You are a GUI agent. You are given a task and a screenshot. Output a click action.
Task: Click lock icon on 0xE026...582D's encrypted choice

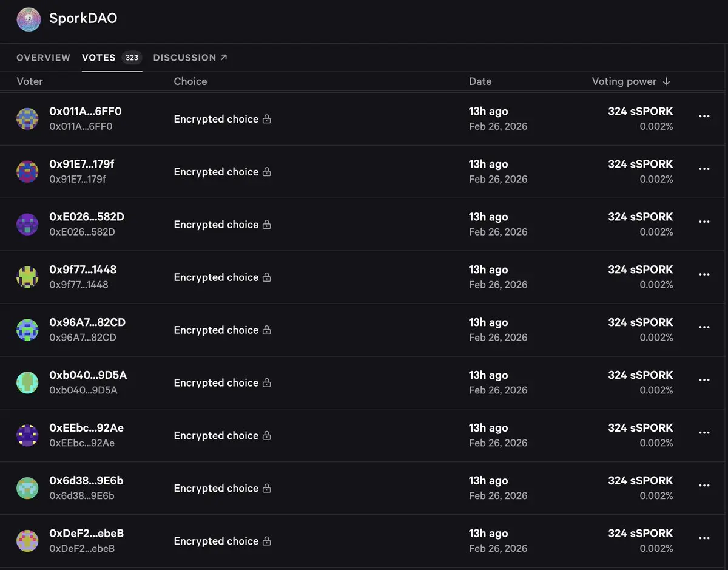pos(266,225)
